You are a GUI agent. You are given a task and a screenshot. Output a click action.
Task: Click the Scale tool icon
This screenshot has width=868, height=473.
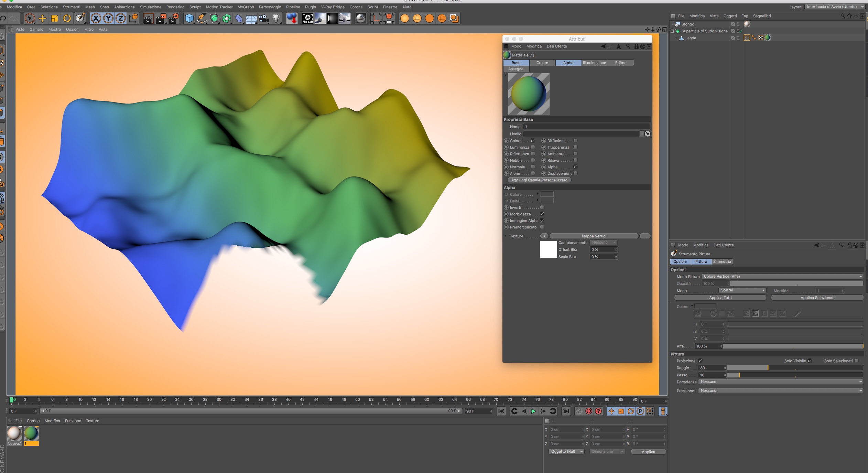pos(55,18)
